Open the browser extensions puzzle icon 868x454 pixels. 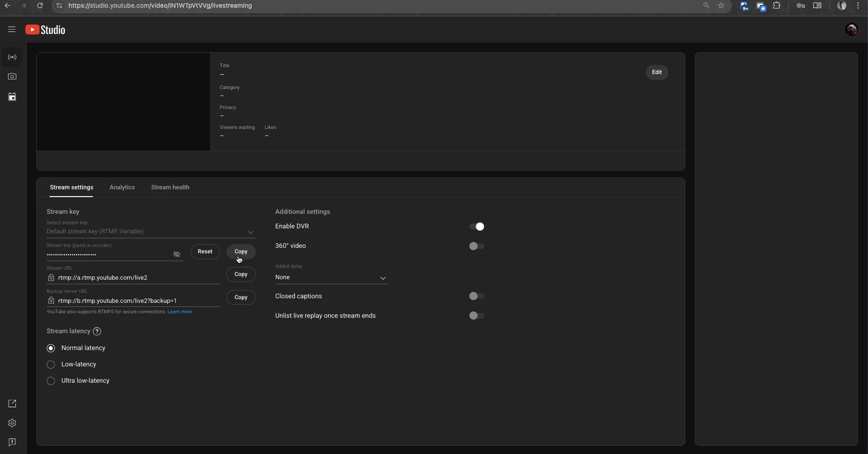coord(777,5)
